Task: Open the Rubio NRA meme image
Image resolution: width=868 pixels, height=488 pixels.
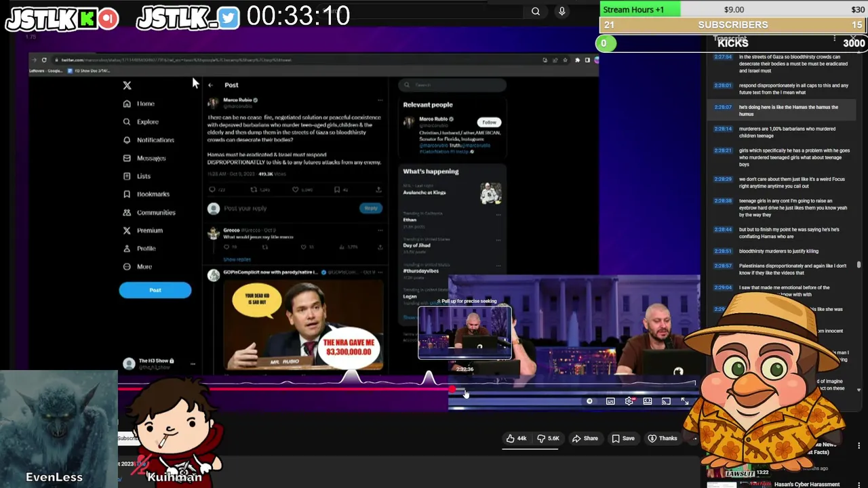Action: 303,326
